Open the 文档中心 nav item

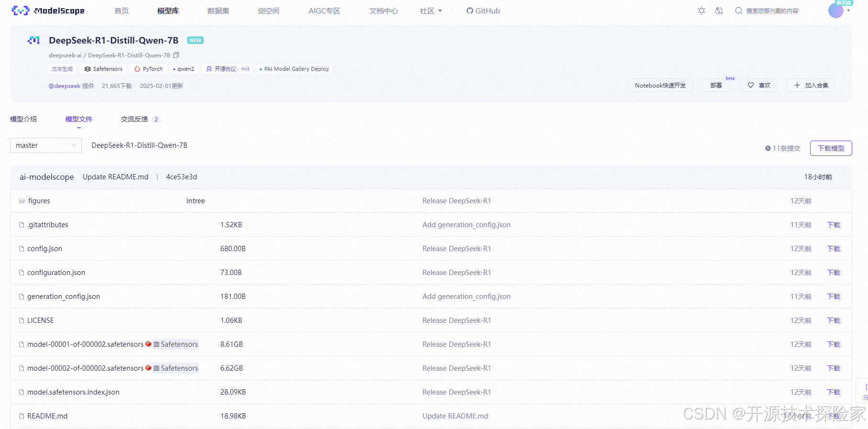point(383,11)
